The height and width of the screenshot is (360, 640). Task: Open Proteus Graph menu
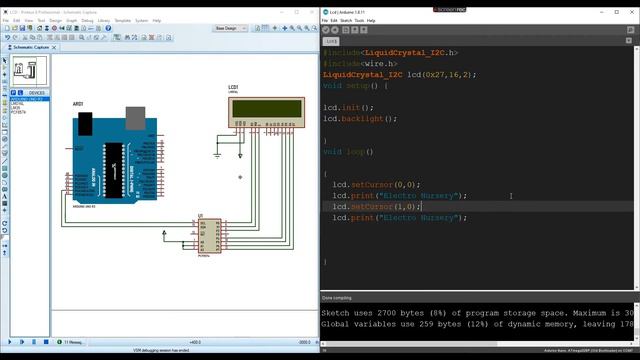(x=71, y=20)
